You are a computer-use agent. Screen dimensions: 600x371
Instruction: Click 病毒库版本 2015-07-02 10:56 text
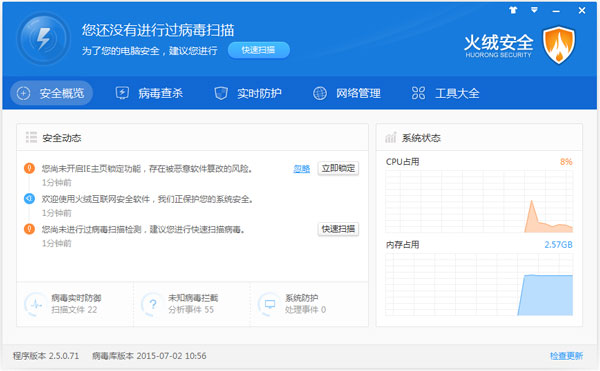pyautogui.click(x=149, y=356)
